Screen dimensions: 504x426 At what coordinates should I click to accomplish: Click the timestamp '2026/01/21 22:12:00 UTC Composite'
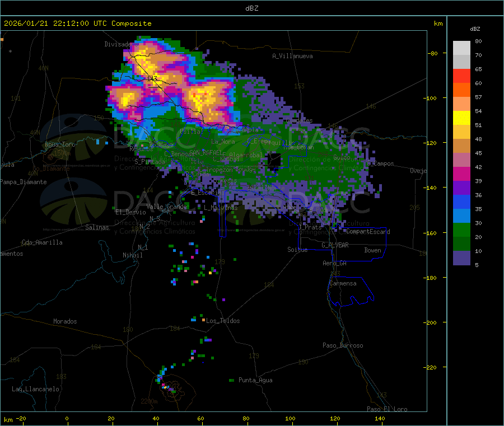77,24
